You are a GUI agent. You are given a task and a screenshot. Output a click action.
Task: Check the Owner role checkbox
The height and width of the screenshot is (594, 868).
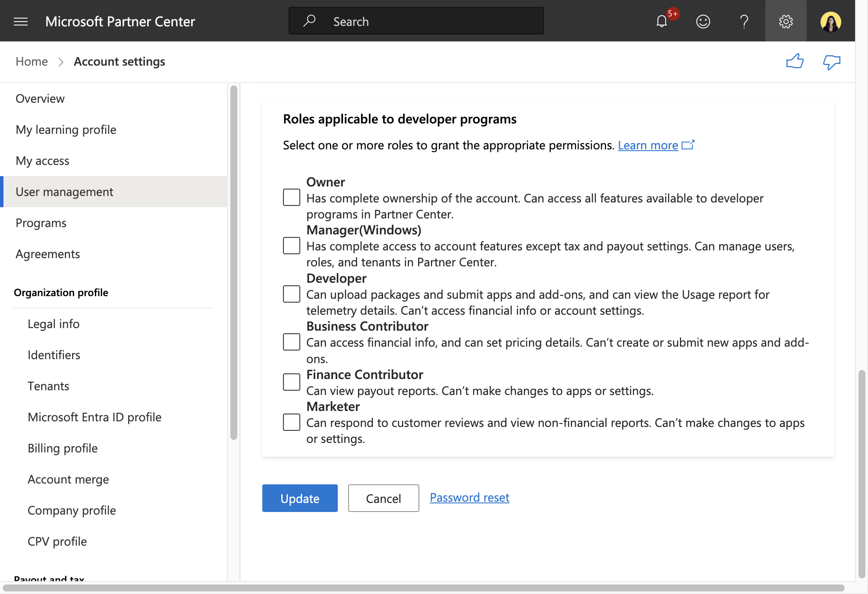tap(292, 197)
